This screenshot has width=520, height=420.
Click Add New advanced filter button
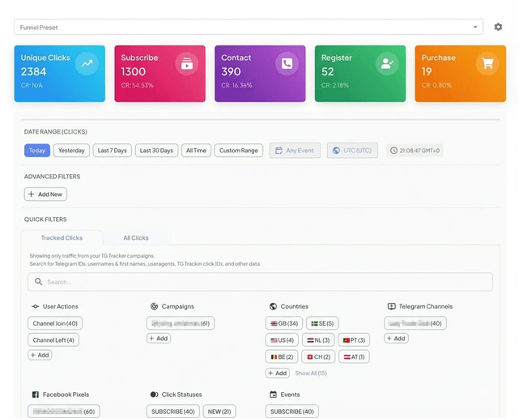click(x=45, y=194)
